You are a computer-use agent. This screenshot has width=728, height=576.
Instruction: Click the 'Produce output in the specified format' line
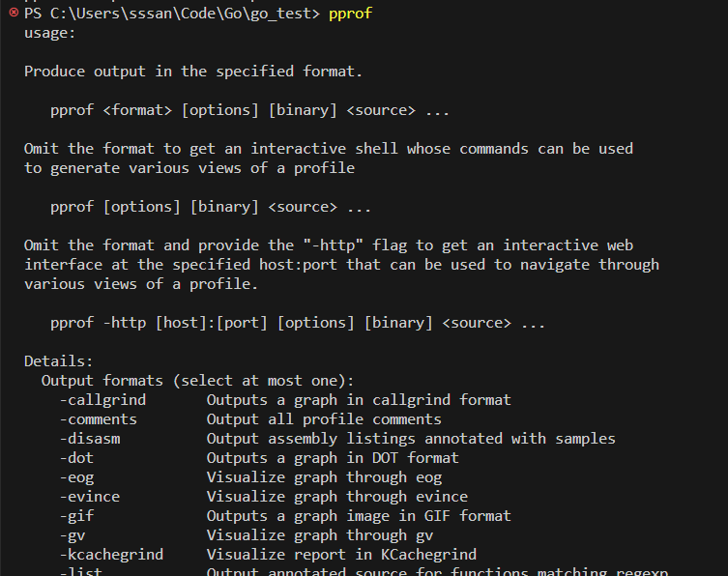click(193, 72)
